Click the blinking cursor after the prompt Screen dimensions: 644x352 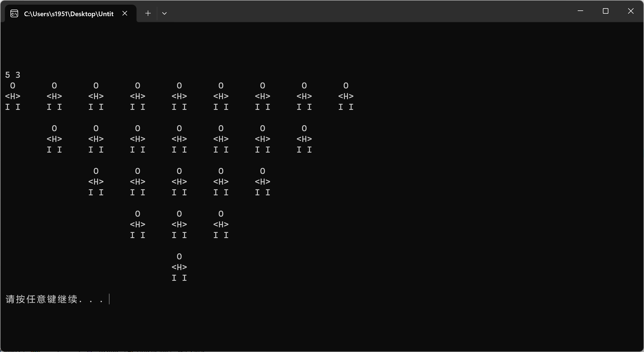point(109,299)
